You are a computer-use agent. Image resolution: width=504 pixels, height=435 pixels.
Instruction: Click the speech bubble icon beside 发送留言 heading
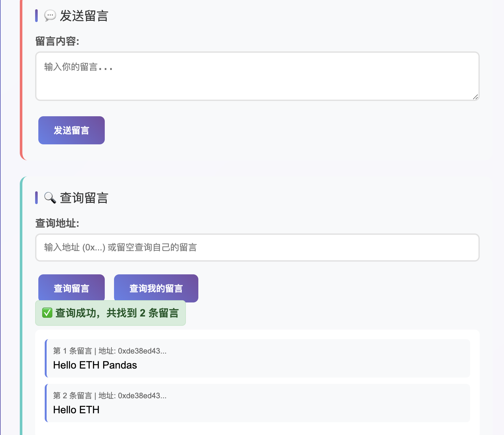click(x=50, y=16)
